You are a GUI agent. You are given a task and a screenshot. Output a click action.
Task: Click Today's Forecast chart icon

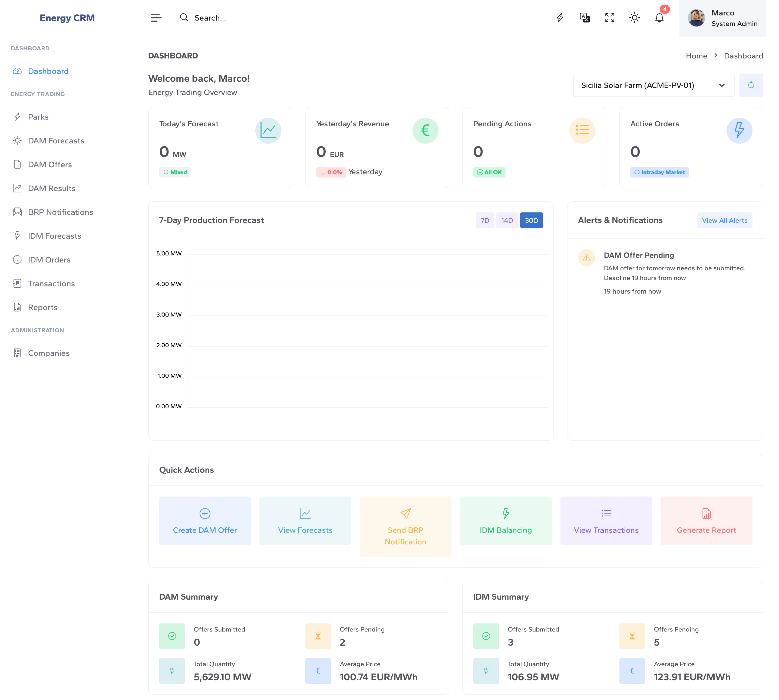pyautogui.click(x=268, y=130)
